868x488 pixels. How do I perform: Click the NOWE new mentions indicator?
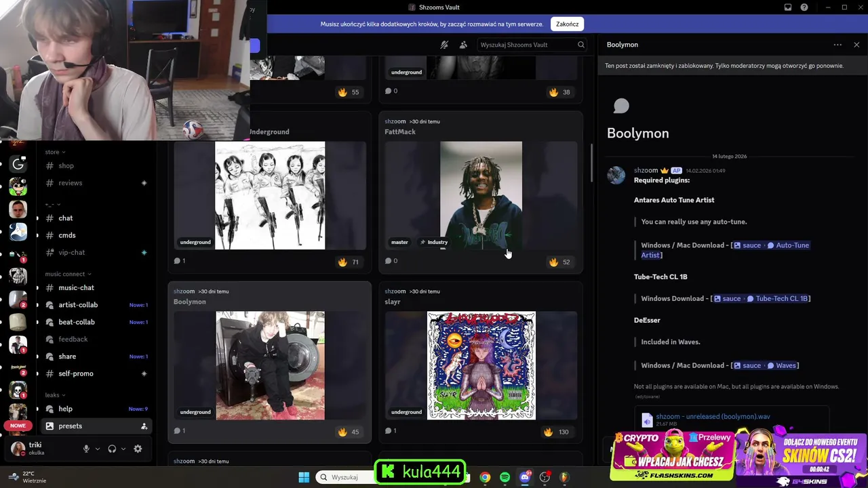click(18, 426)
